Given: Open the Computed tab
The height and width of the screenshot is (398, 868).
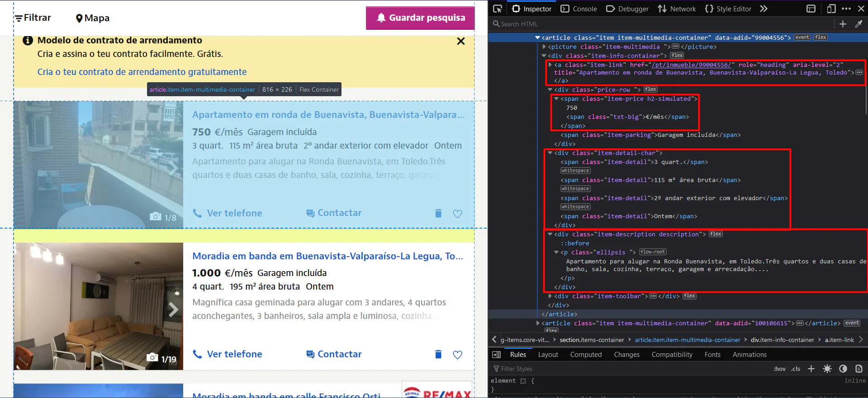Looking at the screenshot, I should point(586,355).
